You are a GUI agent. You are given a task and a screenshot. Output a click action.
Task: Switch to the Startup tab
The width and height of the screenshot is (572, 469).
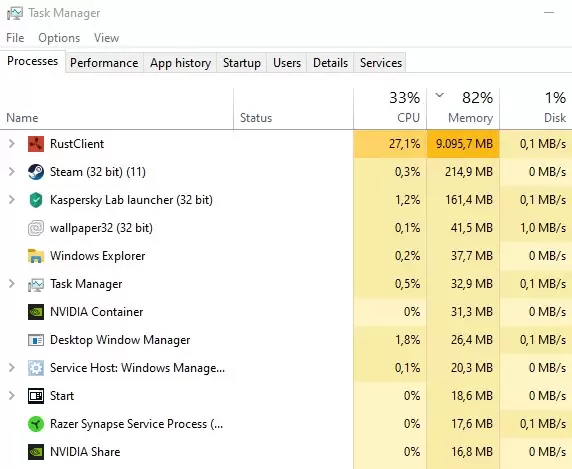242,63
